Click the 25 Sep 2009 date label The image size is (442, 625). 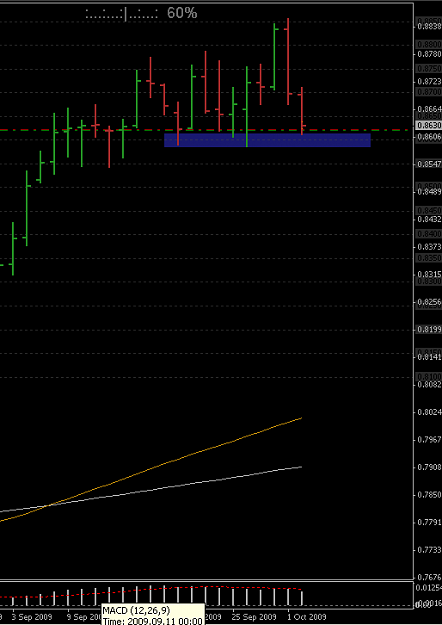(254, 617)
